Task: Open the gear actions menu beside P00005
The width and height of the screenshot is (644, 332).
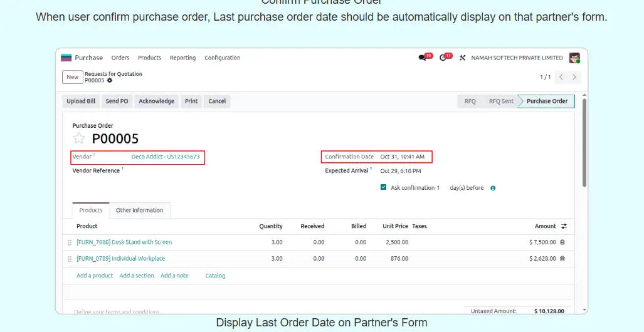Action: pos(110,80)
